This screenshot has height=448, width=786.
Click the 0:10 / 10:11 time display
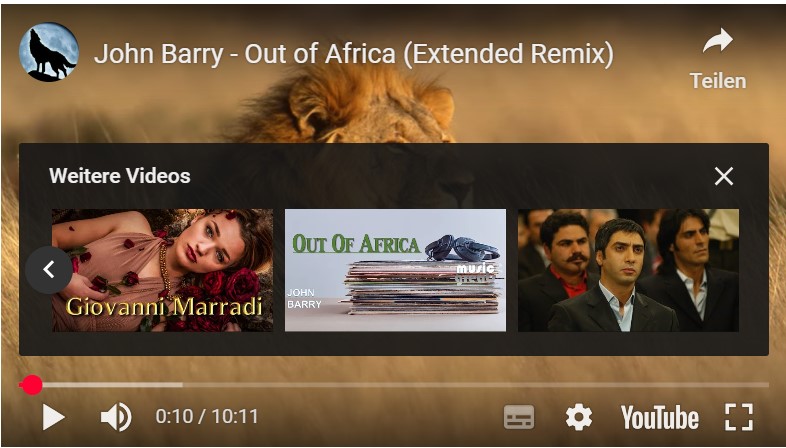[207, 416]
